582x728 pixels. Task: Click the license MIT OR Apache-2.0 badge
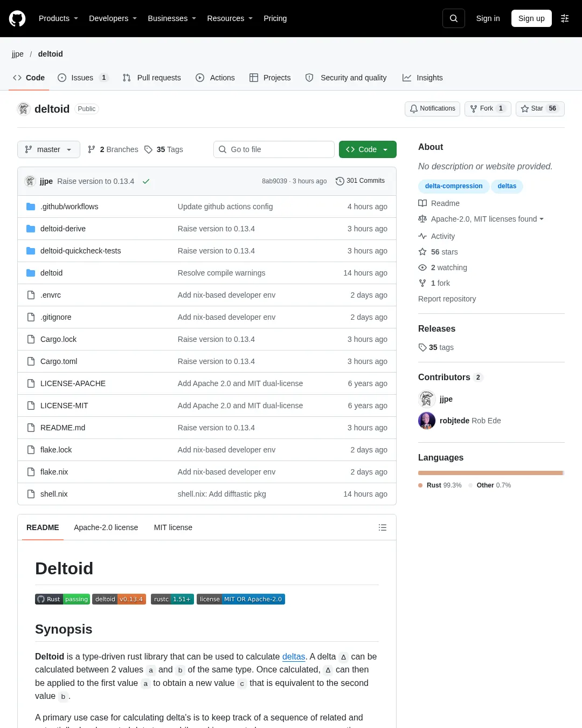tap(241, 599)
